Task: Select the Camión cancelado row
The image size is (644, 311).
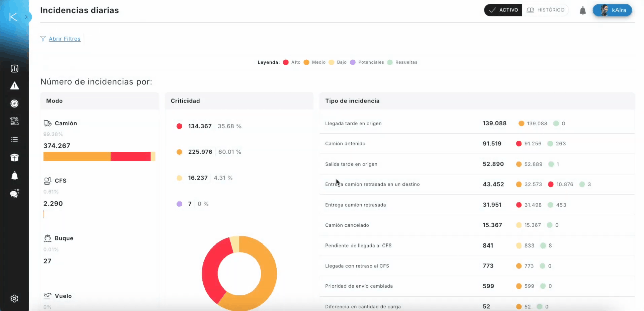Action: [477, 225]
